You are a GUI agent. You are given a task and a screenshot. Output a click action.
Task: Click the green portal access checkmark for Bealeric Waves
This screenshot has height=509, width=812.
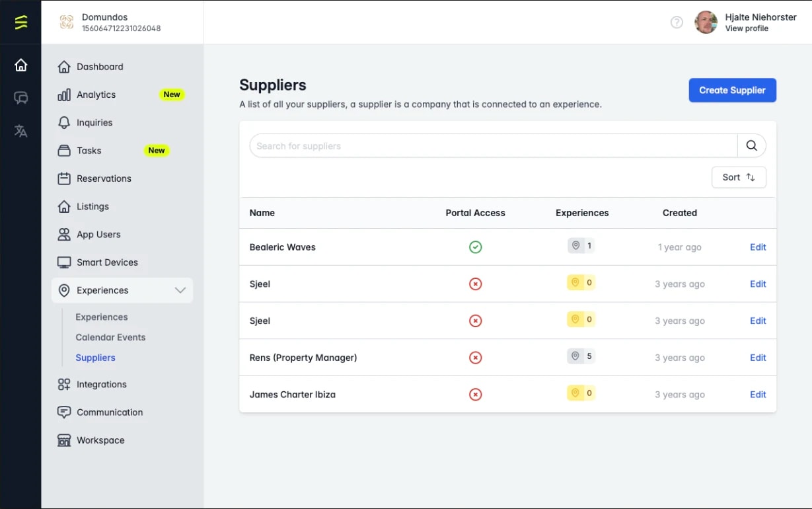[475, 247]
